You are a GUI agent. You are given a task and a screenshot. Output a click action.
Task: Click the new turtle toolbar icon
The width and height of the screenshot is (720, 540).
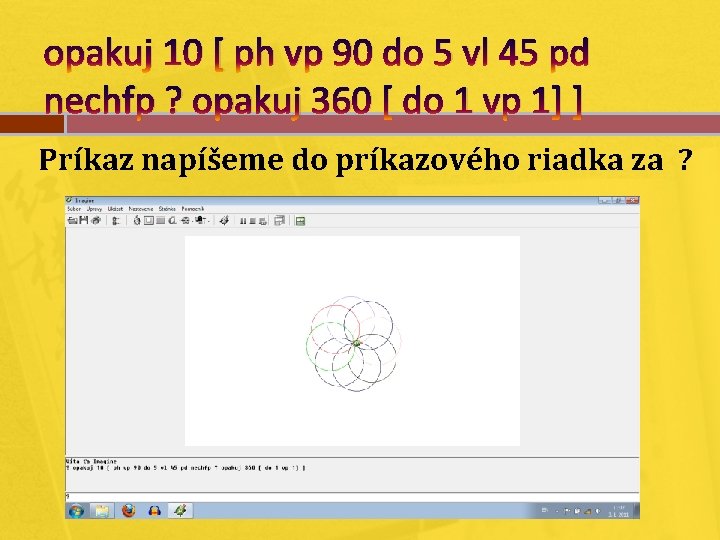[136, 221]
